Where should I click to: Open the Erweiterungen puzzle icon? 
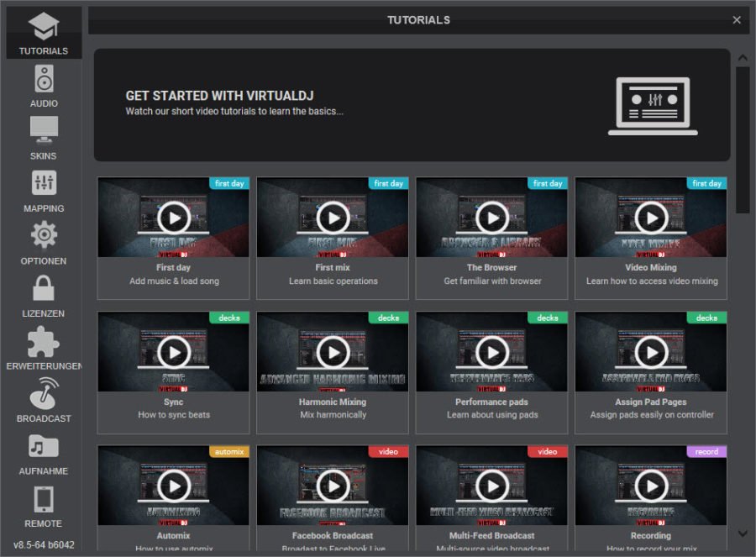(43, 345)
